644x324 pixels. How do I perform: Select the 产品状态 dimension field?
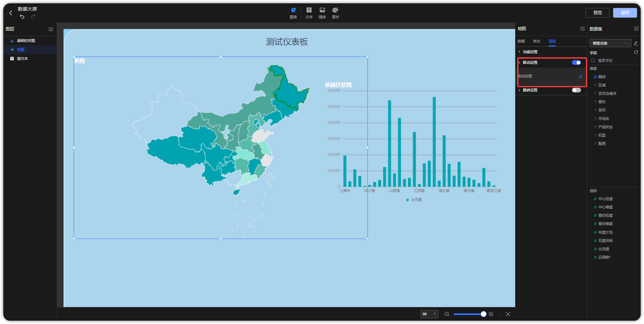[x=605, y=127]
